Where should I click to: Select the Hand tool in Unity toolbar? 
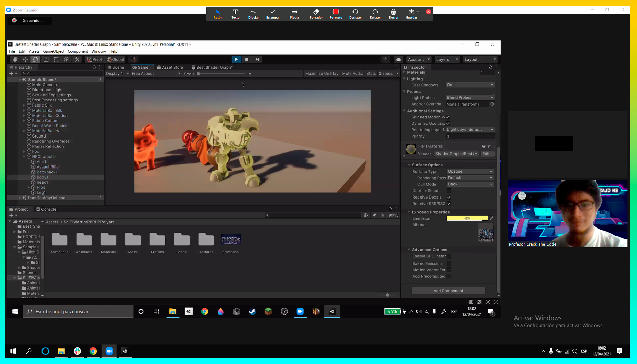[x=15, y=59]
